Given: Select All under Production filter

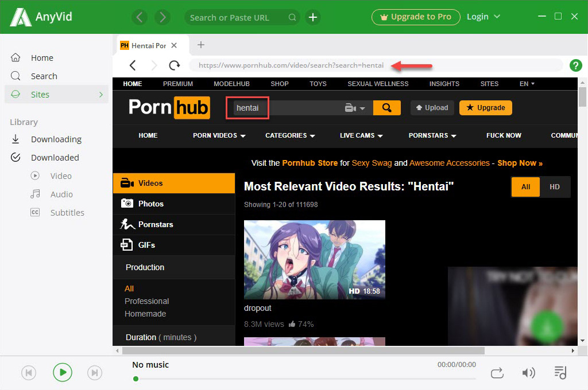Looking at the screenshot, I should click(x=129, y=288).
